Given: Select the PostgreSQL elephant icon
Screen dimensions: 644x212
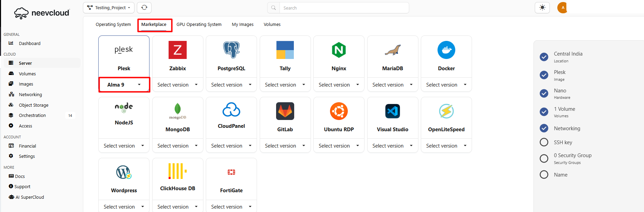Looking at the screenshot, I should pos(231,50).
